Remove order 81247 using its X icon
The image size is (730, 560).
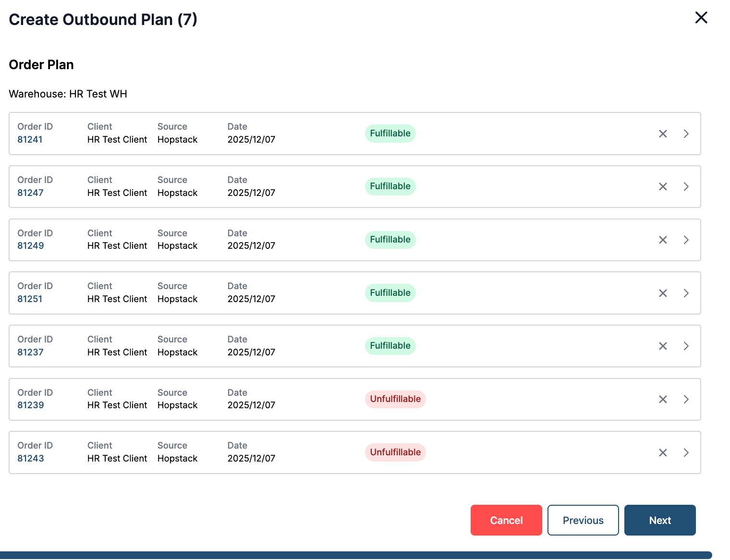[x=663, y=187]
